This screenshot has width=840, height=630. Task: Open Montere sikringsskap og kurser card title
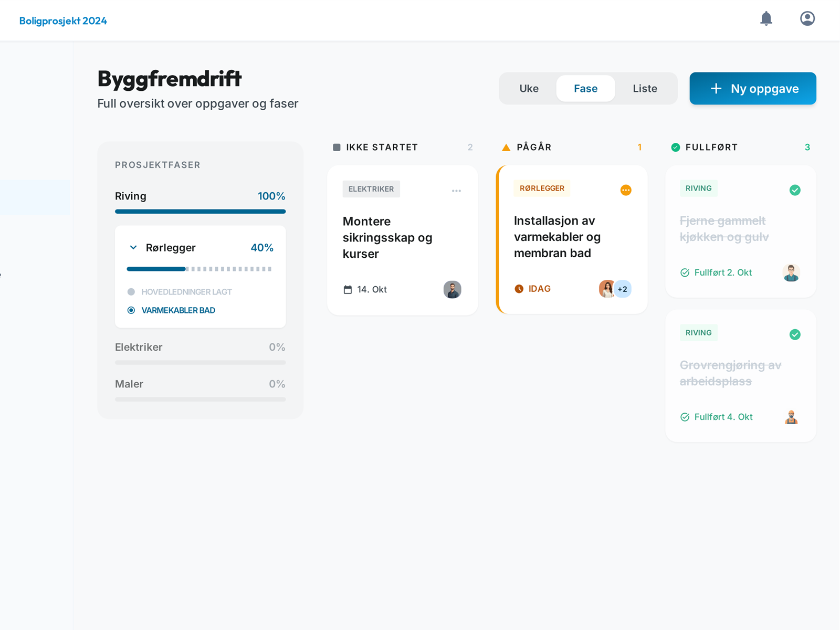click(387, 237)
